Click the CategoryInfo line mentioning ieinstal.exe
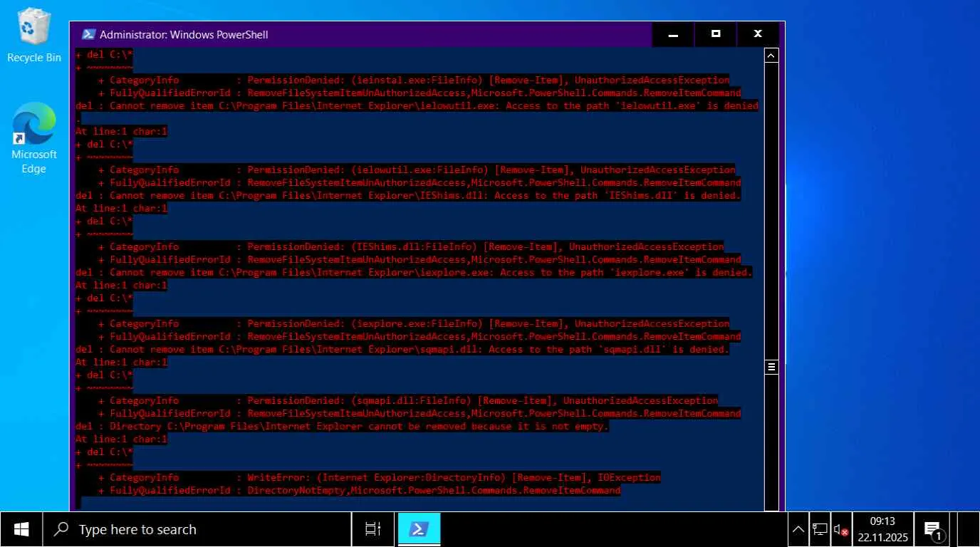980x547 pixels. [x=414, y=80]
